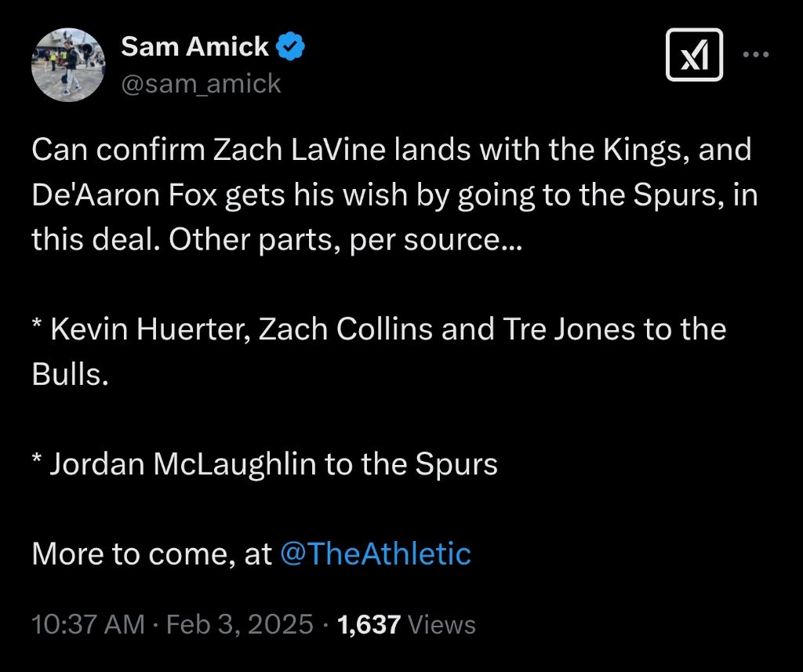Click the word "Bulls." in the tweet
The width and height of the screenshot is (803, 672).
(69, 374)
